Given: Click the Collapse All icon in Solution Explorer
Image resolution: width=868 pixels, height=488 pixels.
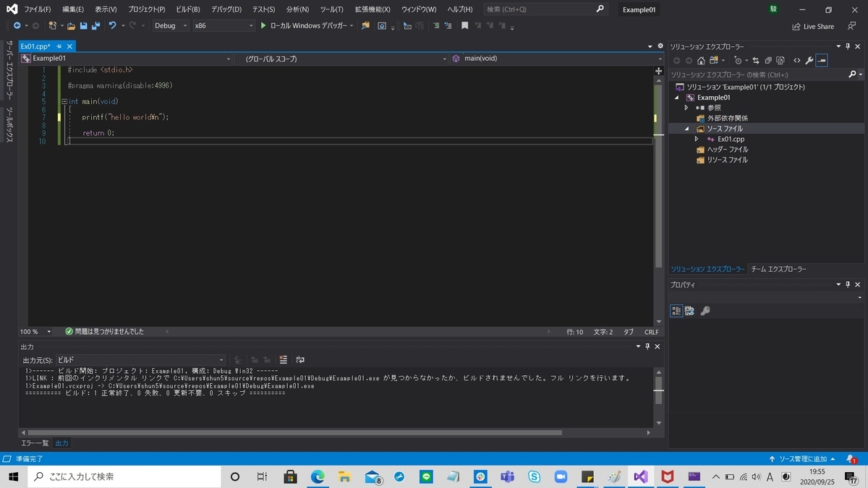Looking at the screenshot, I should tap(768, 61).
